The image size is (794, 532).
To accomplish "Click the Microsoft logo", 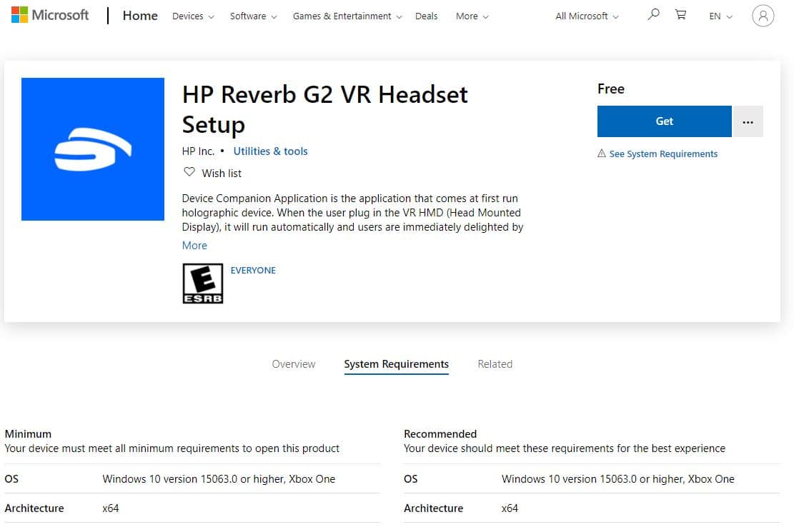I will pyautogui.click(x=49, y=14).
